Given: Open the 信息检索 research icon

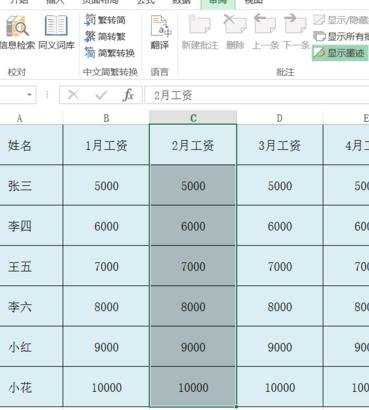Looking at the screenshot, I should coord(17,27).
